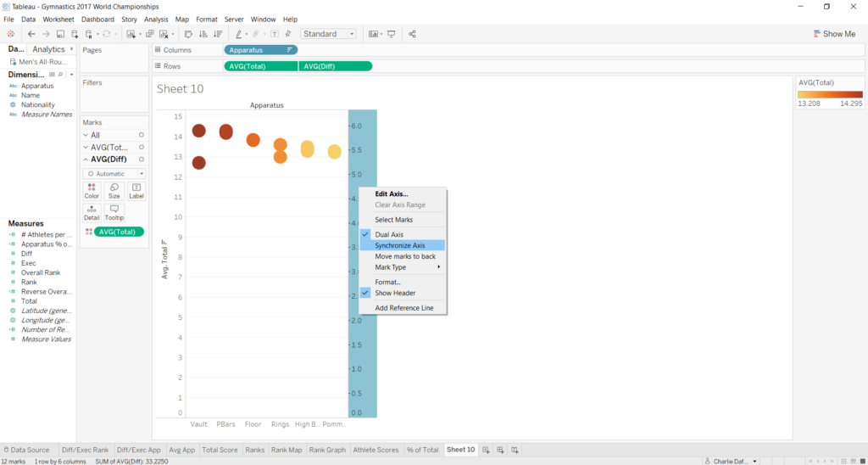This screenshot has height=465, width=868.
Task: Click the AVG(Total) color legend gradient
Action: pos(830,94)
